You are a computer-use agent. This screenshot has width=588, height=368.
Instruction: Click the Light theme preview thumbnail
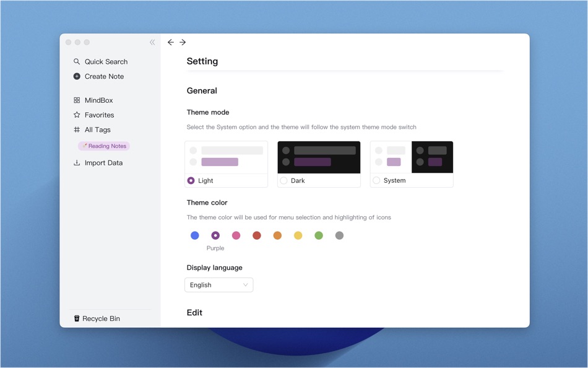coord(226,157)
